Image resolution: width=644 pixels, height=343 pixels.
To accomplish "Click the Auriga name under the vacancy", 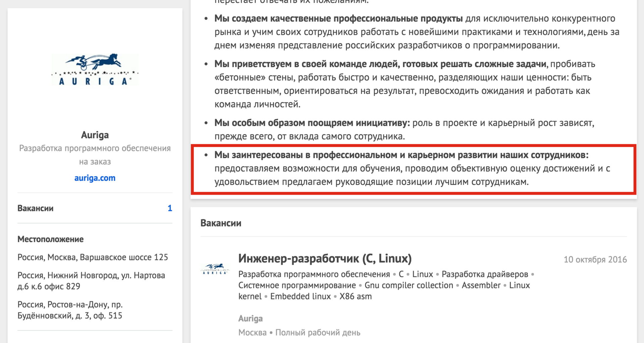I will tap(250, 318).
